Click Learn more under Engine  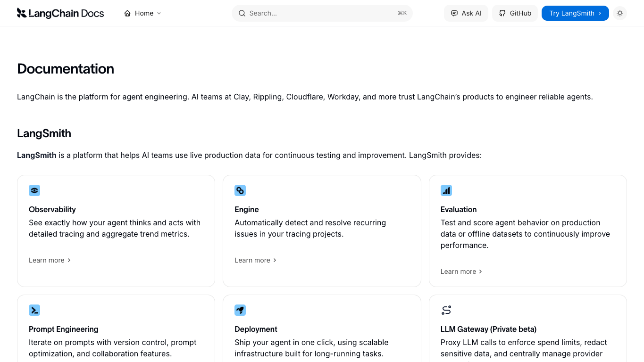255,260
